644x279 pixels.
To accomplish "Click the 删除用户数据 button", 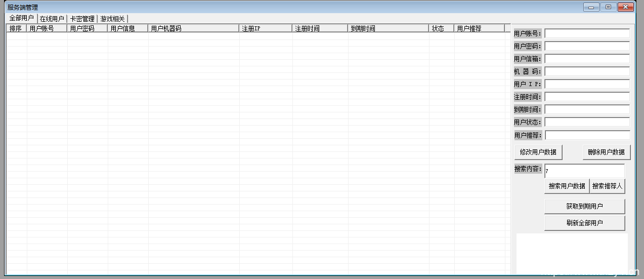I will [x=607, y=152].
